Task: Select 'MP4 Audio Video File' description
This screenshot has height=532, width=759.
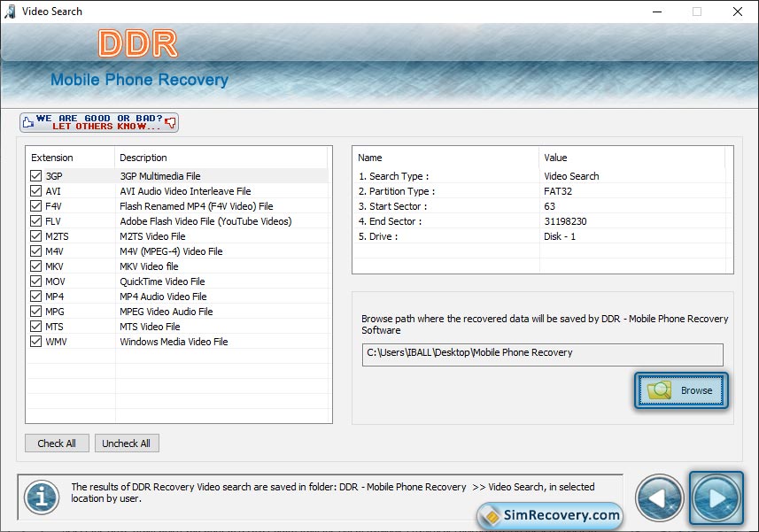Action: tap(163, 296)
